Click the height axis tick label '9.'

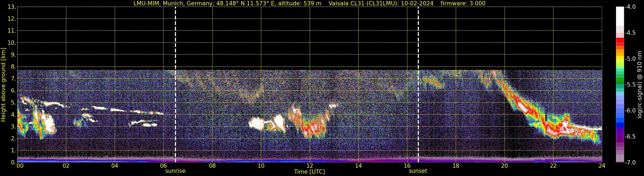pos(13,55)
